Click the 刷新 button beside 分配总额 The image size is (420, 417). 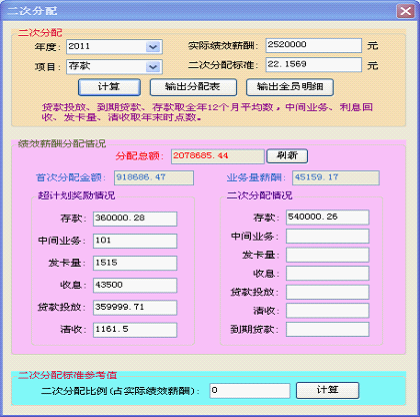287,156
